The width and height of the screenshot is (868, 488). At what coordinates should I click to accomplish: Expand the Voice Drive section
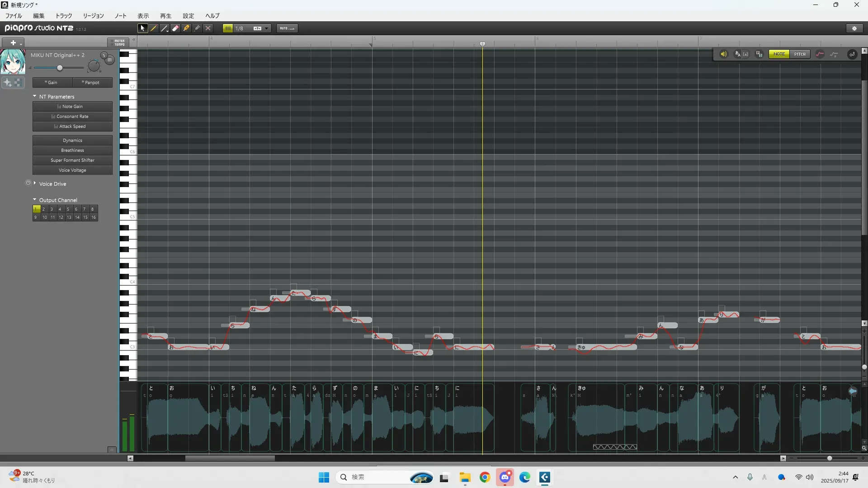point(35,183)
